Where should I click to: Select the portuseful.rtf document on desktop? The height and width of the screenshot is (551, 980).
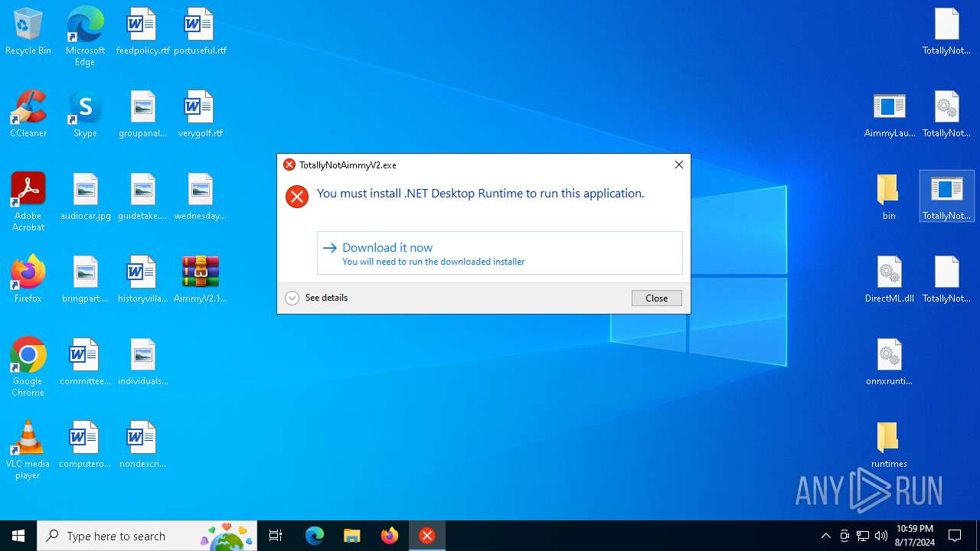(x=200, y=32)
